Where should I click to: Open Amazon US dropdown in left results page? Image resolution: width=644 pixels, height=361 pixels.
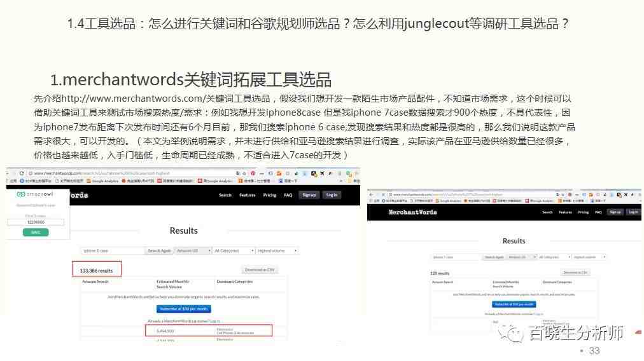tap(193, 250)
